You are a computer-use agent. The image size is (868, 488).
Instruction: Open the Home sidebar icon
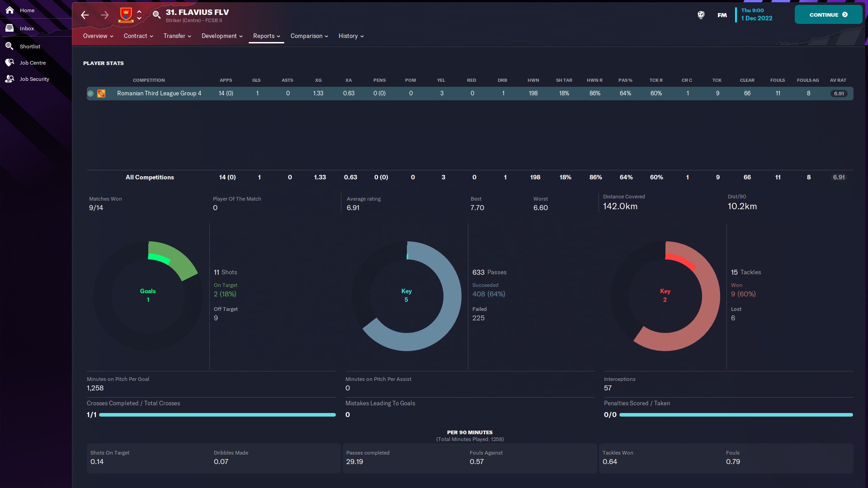point(9,10)
